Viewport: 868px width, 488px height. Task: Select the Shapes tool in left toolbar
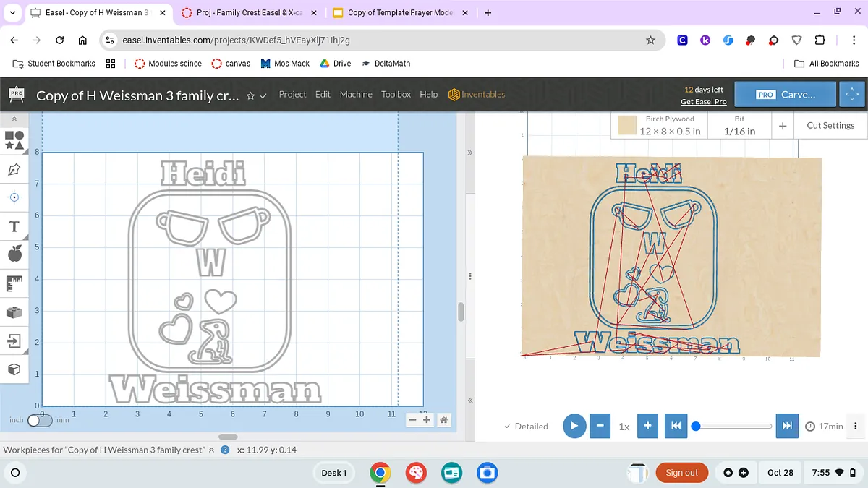click(x=14, y=140)
